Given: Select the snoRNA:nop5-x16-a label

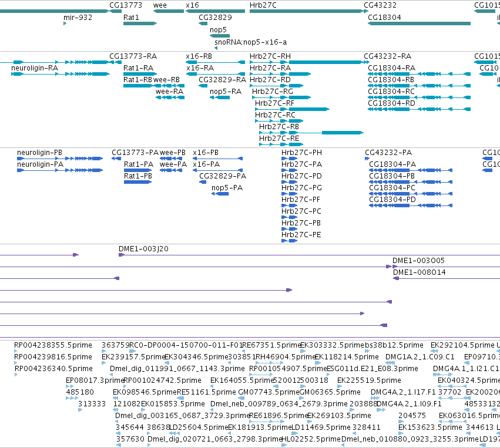Looking at the screenshot, I should click(x=251, y=42).
